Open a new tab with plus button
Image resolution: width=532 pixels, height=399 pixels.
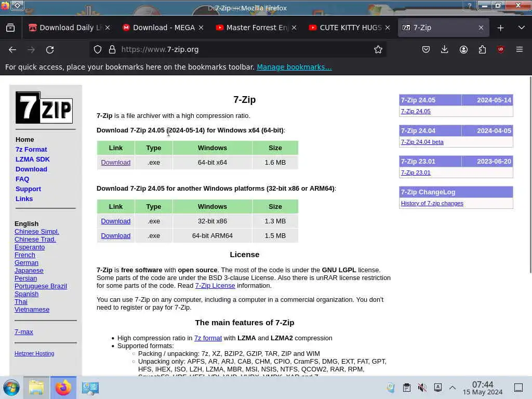tap(500, 28)
